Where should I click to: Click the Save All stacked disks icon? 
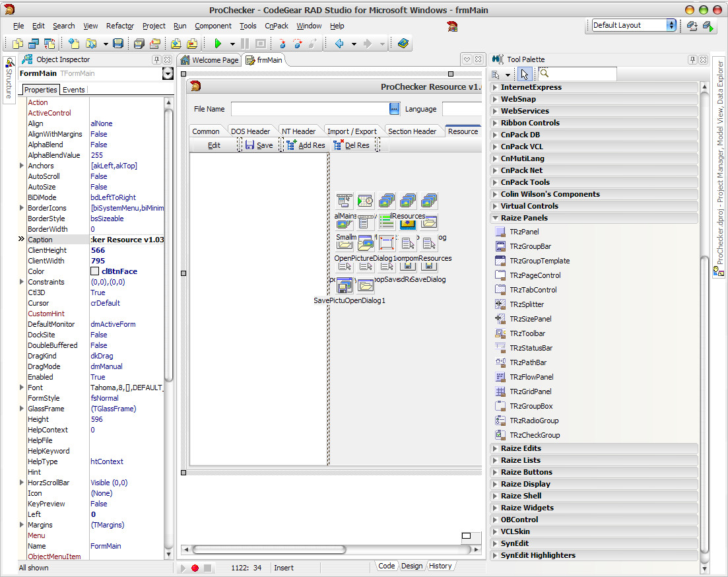click(x=139, y=44)
